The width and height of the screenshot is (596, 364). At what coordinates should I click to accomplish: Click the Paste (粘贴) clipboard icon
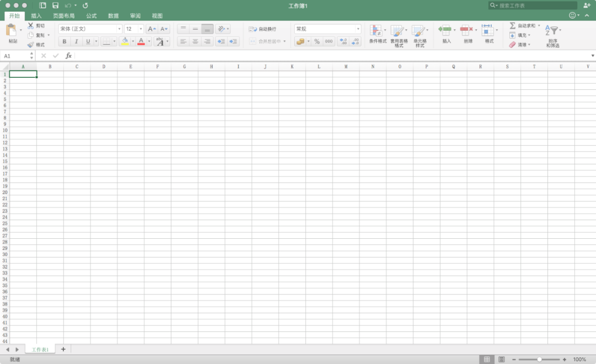[11, 30]
